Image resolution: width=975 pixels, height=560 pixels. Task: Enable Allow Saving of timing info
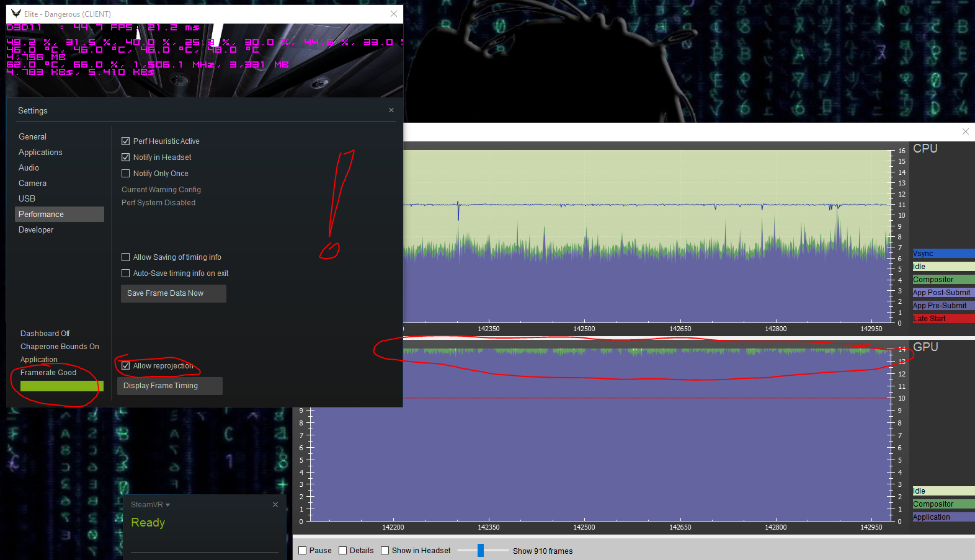coord(126,257)
